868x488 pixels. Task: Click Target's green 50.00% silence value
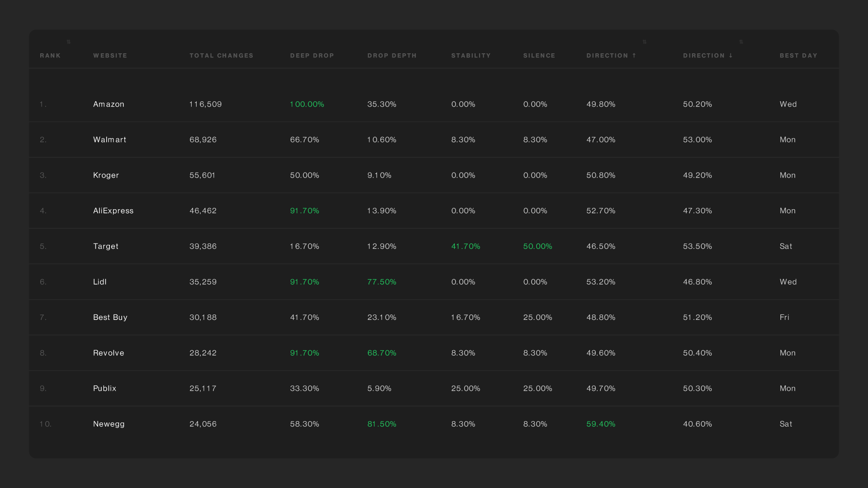(538, 247)
